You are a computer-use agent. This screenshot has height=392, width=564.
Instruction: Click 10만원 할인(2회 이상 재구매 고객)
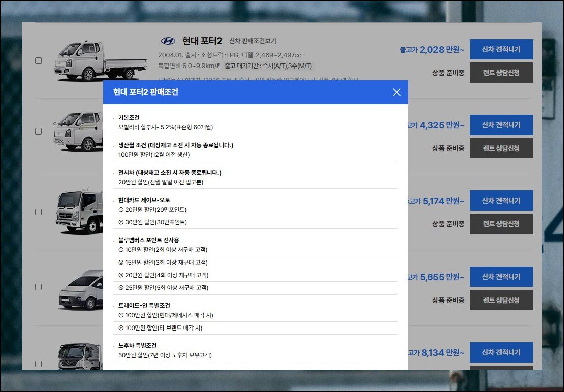(x=163, y=250)
